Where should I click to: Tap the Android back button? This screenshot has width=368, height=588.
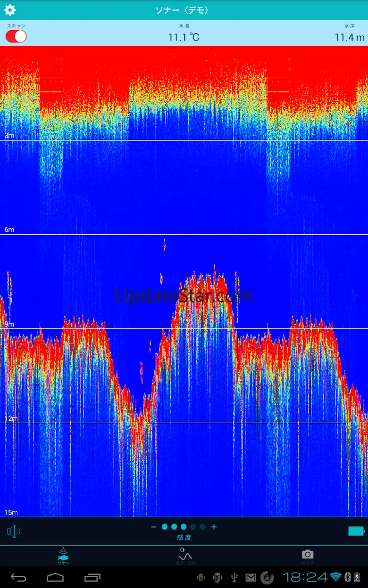coord(19,577)
